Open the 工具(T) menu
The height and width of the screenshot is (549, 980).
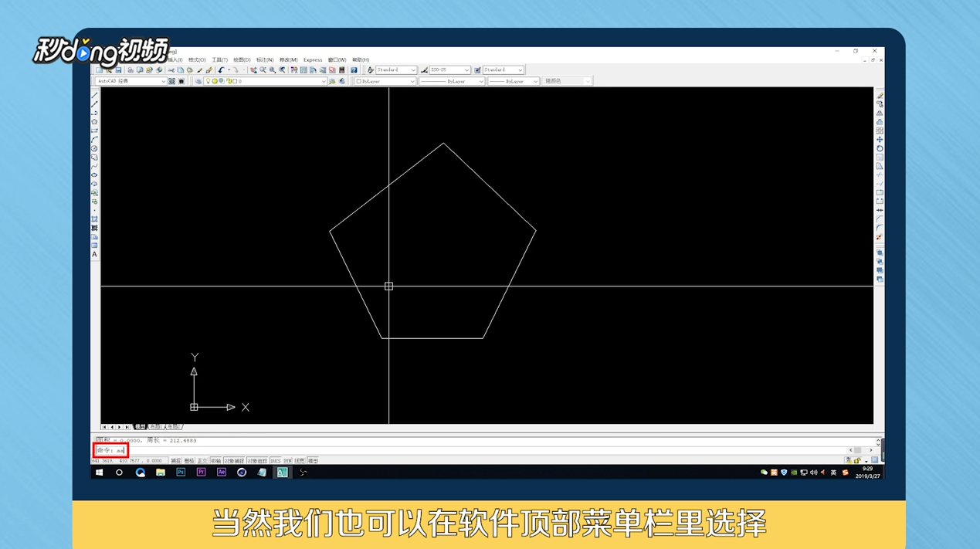(x=219, y=59)
